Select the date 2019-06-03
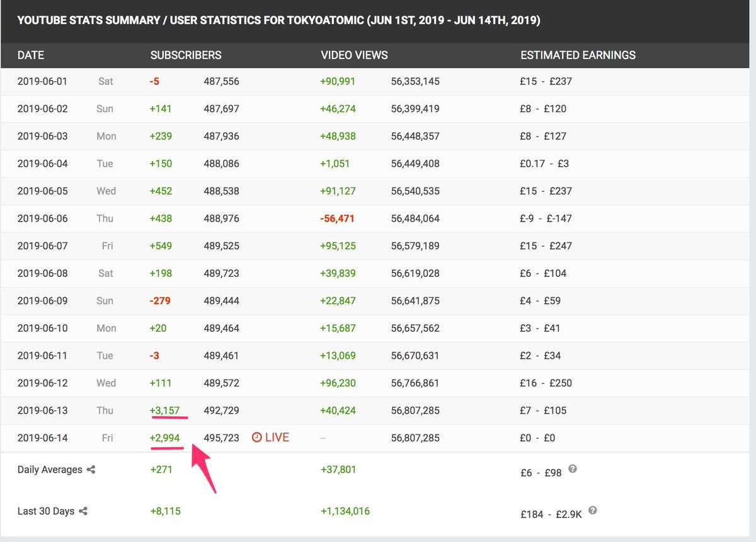Screen dimensions: 756x542 click(42, 136)
